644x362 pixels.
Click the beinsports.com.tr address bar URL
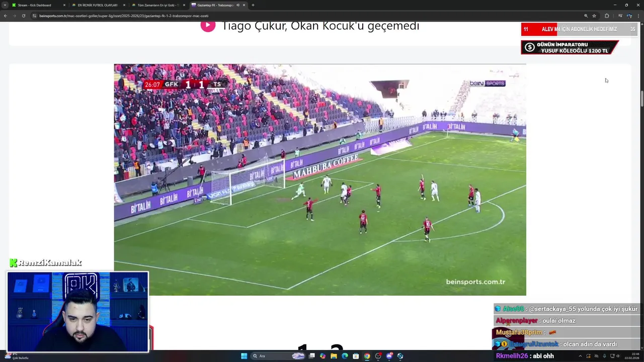(x=124, y=16)
